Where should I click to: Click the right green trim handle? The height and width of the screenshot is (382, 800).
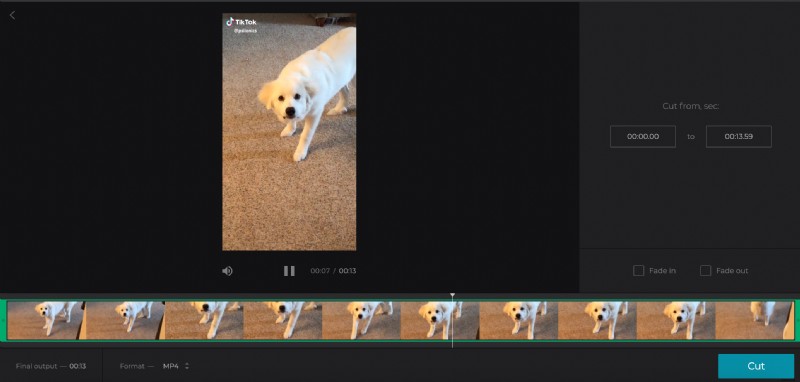click(x=797, y=320)
